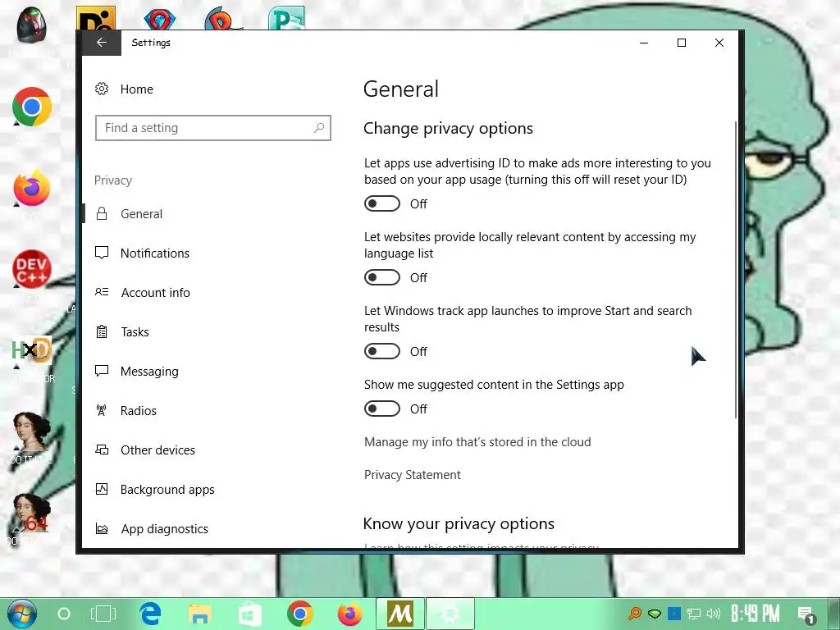
Task: Focus the Find a setting search box
Action: pyautogui.click(x=213, y=128)
